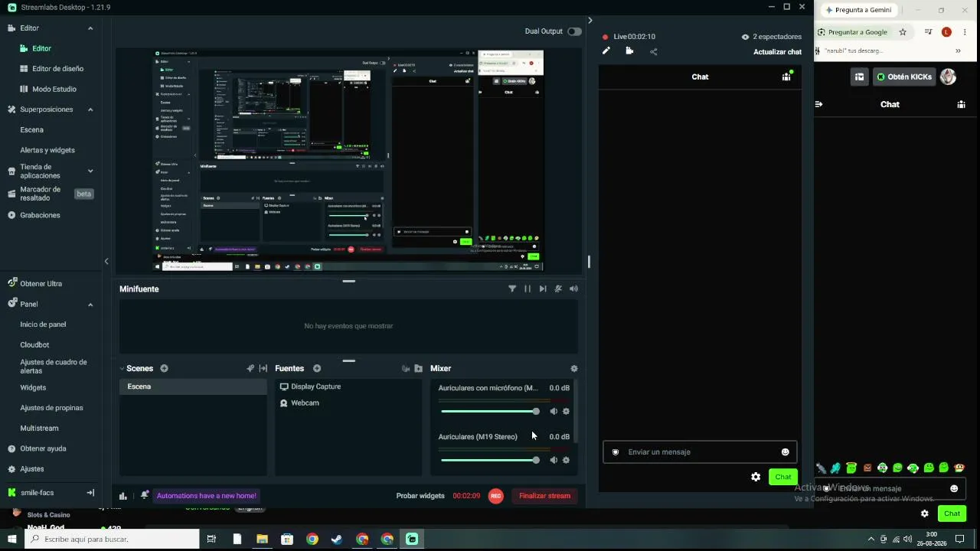Open settings gear for Auriculares con micrófono

(566, 411)
